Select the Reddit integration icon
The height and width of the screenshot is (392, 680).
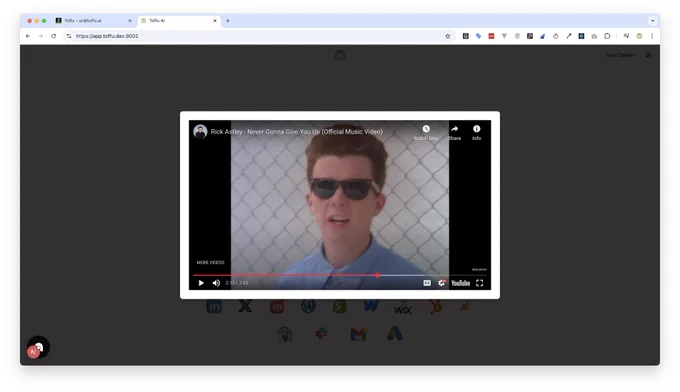tap(277, 306)
